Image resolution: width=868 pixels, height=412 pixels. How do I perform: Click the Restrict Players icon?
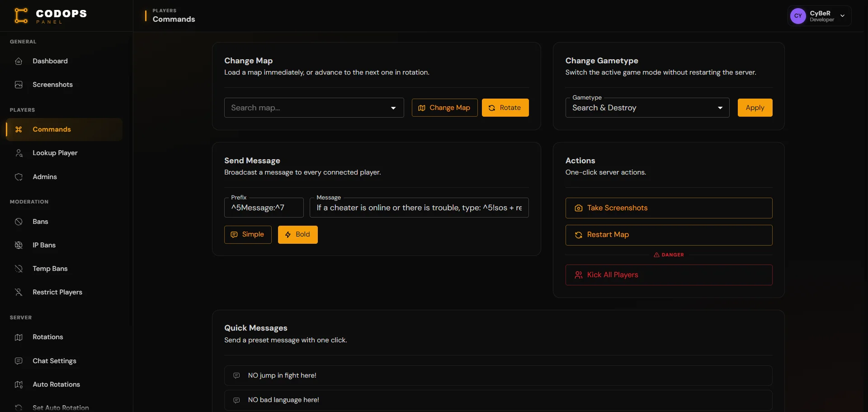point(19,292)
